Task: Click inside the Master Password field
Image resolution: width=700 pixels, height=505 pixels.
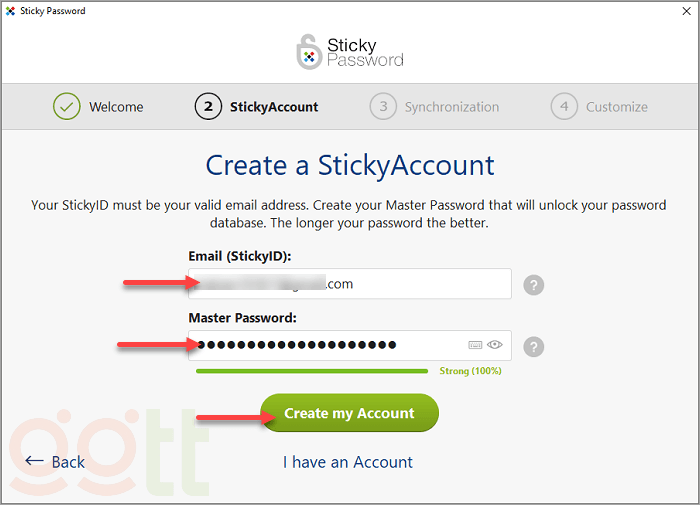Action: pyautogui.click(x=330, y=345)
